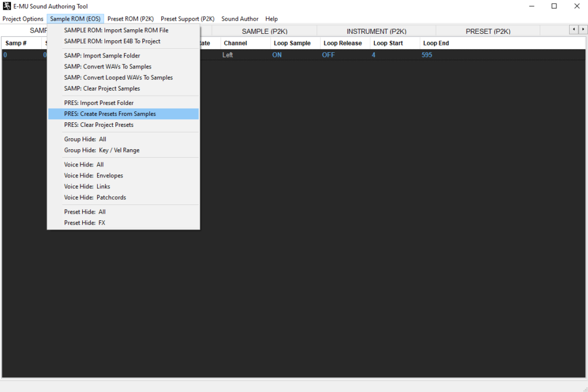Select SAMP: Import Sample Folder
Viewport: 588px width, 392px height.
tap(123, 56)
